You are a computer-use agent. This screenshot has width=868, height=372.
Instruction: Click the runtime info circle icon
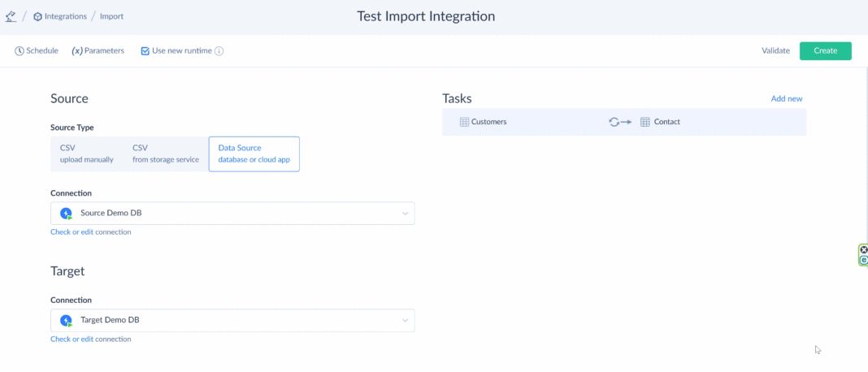(219, 50)
